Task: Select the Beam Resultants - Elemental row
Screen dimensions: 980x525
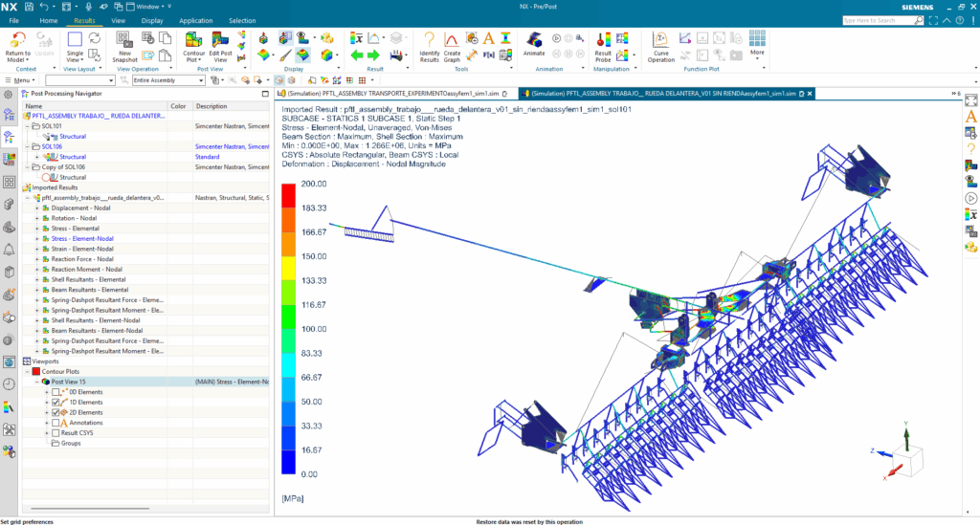Action: coord(90,290)
